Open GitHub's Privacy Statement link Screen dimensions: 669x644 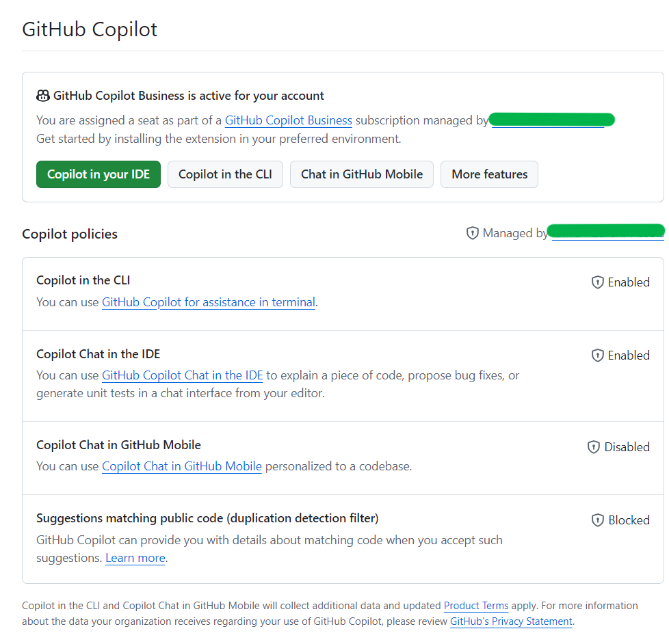(x=510, y=621)
